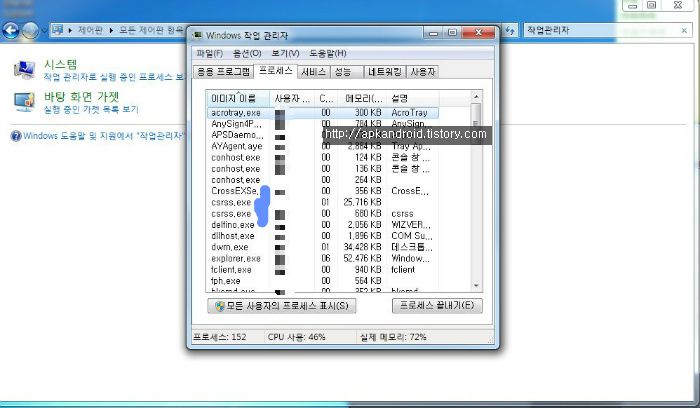Viewport: 700px width, 408px height.
Task: Open the recent pages dropdown arrow
Action: (44, 31)
